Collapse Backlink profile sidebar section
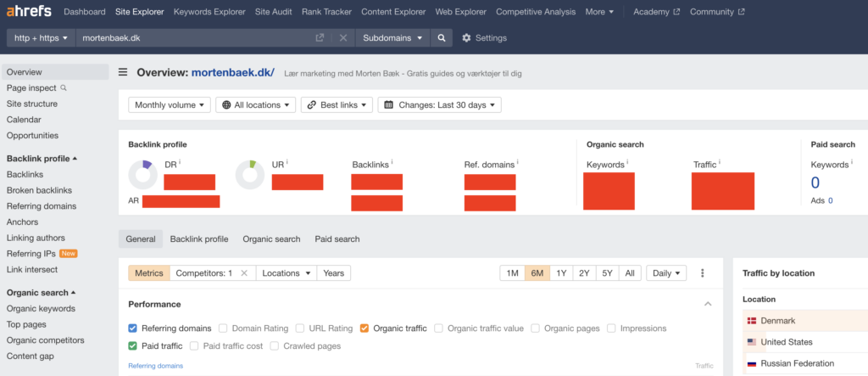Screen dimensions: 868x376 [42, 159]
